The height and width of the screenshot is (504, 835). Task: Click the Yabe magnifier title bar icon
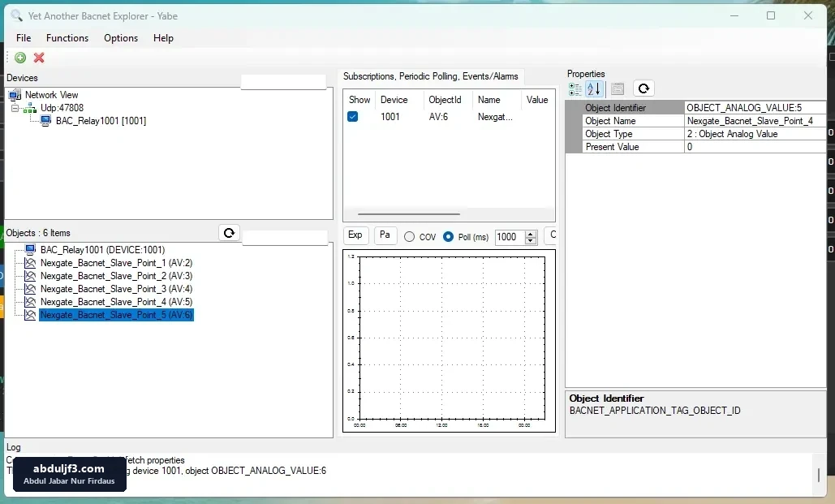(x=16, y=15)
